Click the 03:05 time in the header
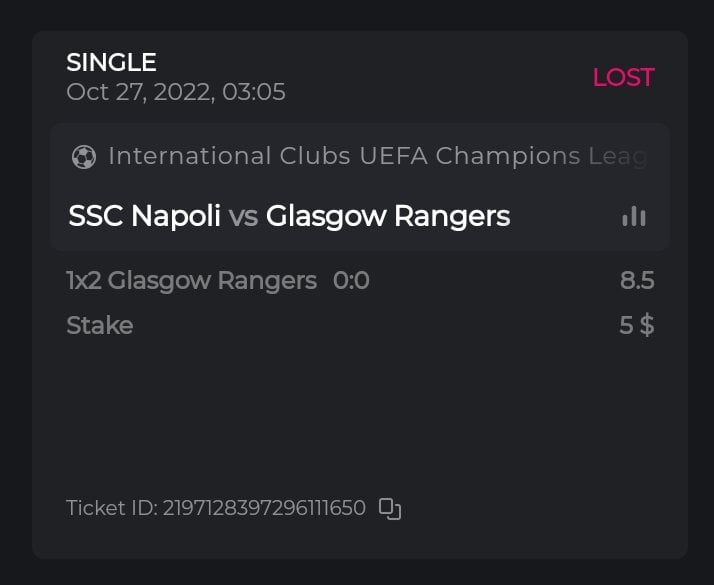 pos(255,92)
